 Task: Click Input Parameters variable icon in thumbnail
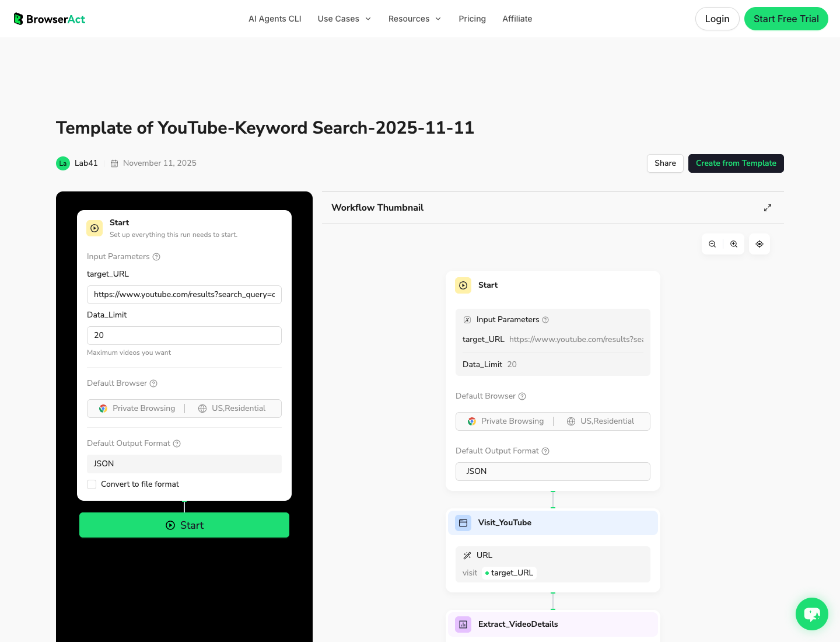point(467,320)
